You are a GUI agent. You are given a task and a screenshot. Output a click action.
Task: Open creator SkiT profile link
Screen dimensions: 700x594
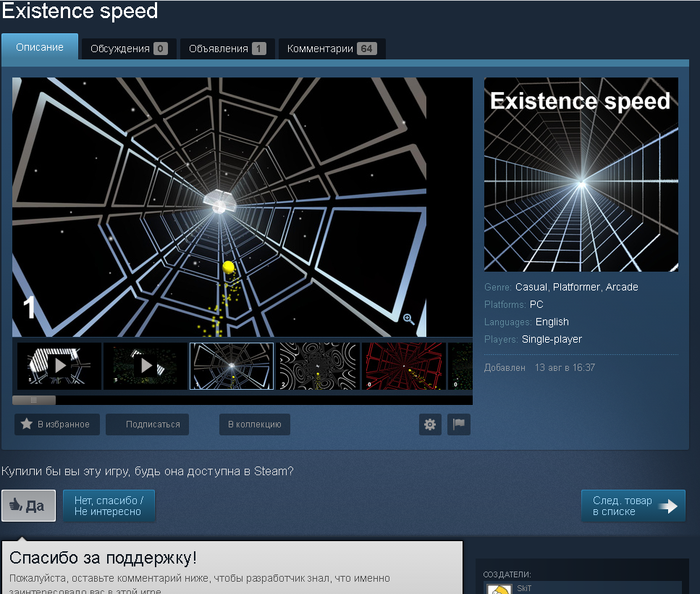tap(524, 588)
